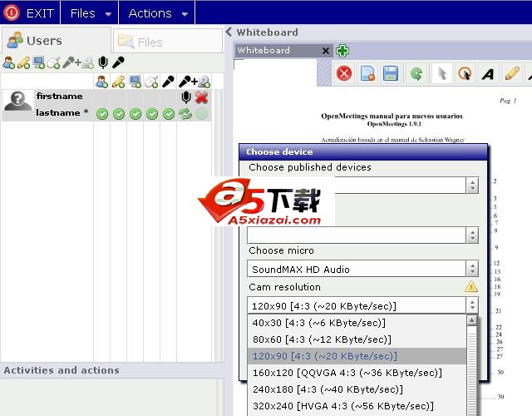Select the text tool A icon
Image resolution: width=532 pixels, height=416 pixels.
pyautogui.click(x=488, y=74)
